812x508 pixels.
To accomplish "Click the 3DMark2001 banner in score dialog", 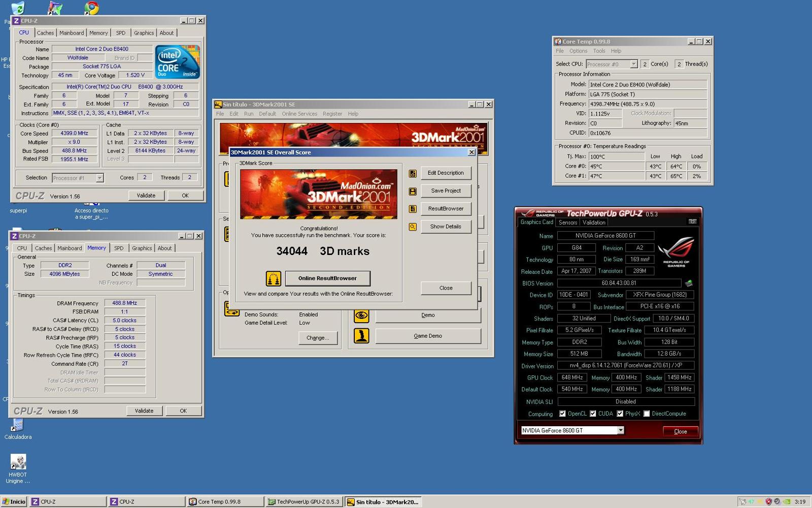I will pos(319,194).
